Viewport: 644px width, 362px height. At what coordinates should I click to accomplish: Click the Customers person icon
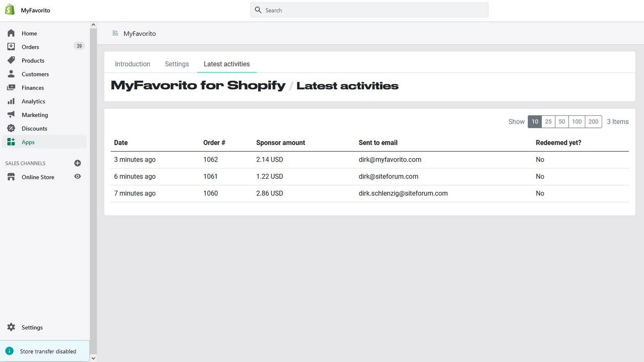click(x=11, y=74)
